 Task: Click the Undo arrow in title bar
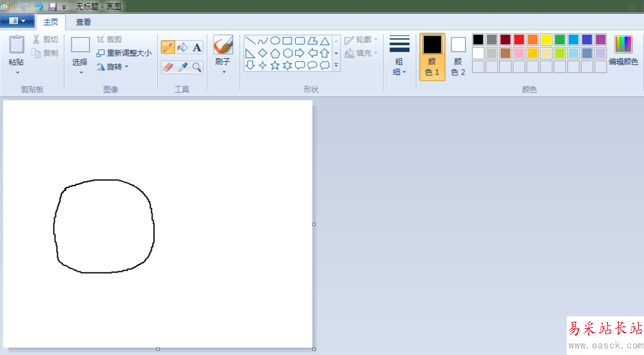pyautogui.click(x=39, y=6)
